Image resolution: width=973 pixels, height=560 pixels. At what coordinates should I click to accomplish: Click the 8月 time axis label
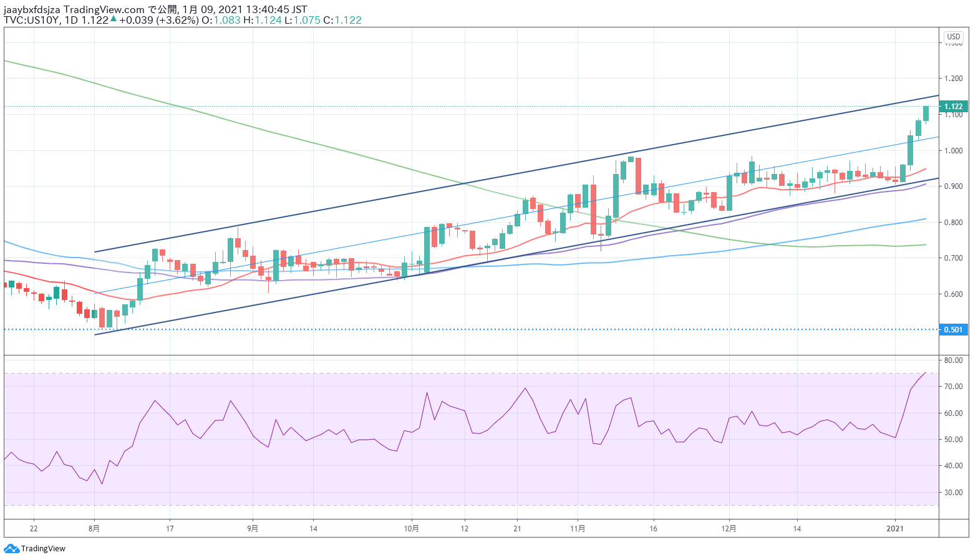(x=94, y=529)
